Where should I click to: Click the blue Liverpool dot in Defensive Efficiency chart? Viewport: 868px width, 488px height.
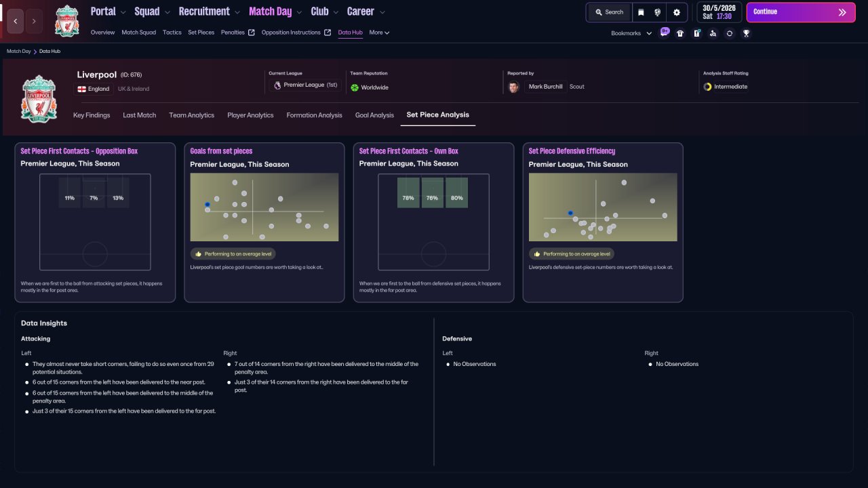click(570, 213)
